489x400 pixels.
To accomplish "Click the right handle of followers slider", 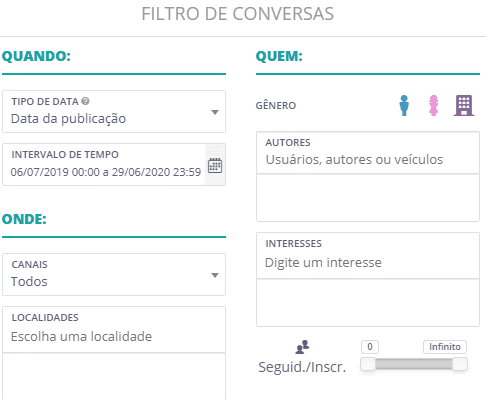I will tap(460, 364).
